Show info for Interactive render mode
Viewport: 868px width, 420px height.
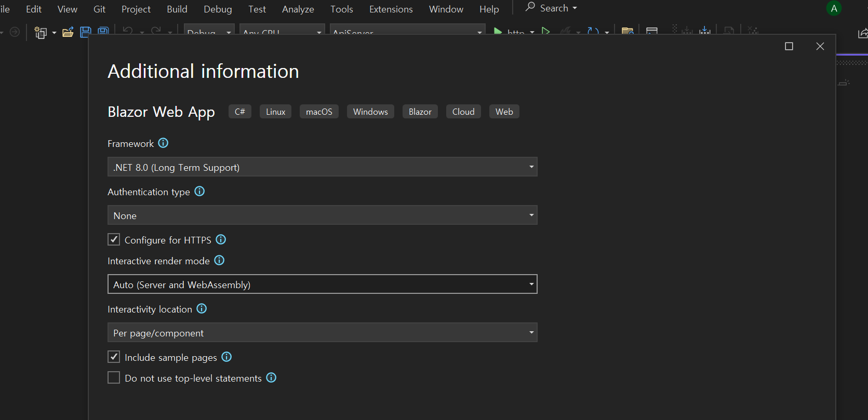219,260
